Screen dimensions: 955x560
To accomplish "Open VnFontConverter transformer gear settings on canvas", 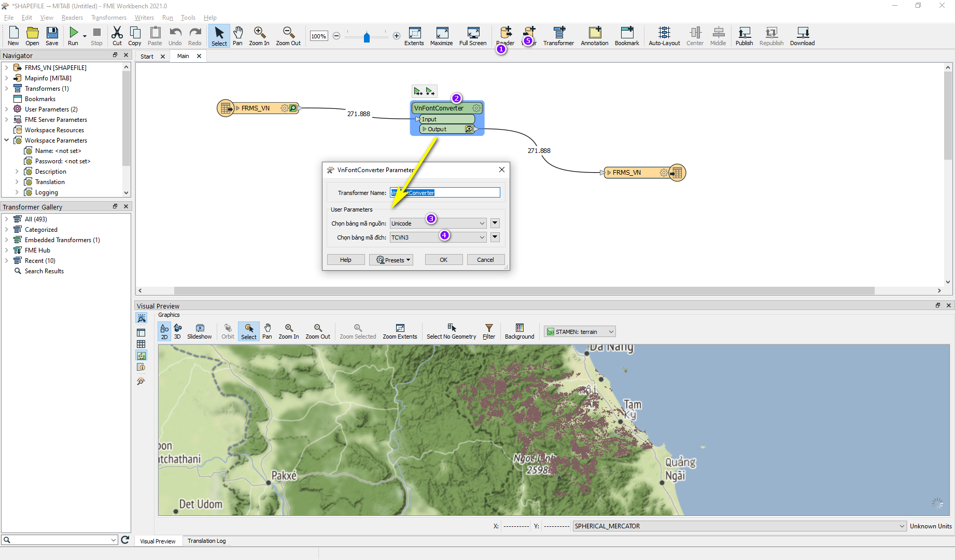I will (476, 108).
